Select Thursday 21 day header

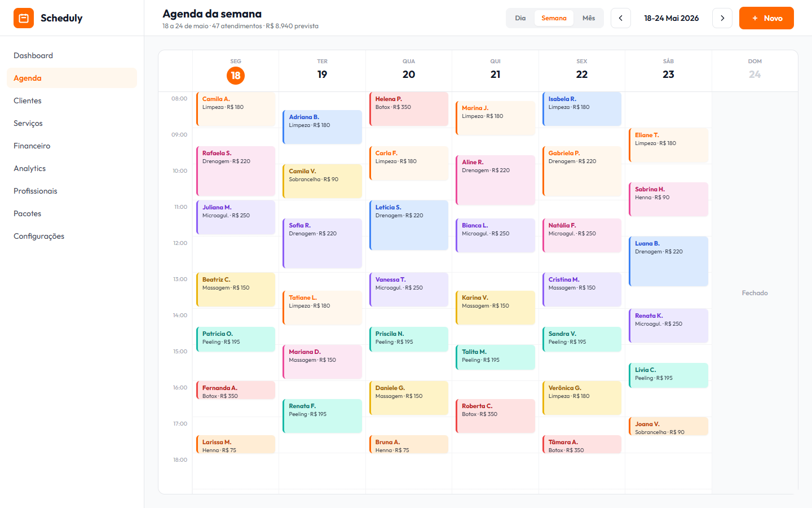(495, 71)
